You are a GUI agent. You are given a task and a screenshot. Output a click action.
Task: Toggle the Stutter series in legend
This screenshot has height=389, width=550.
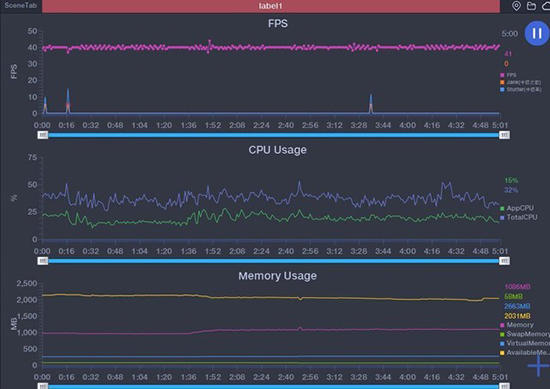521,89
